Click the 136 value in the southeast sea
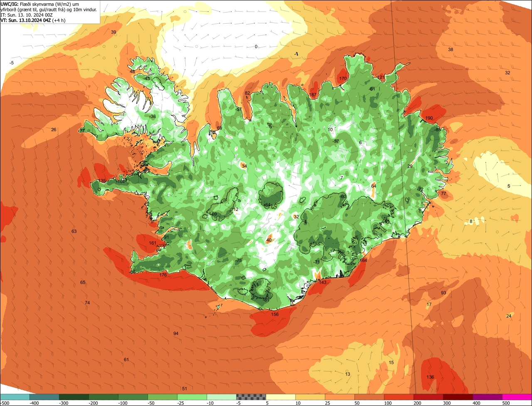 (430, 377)
